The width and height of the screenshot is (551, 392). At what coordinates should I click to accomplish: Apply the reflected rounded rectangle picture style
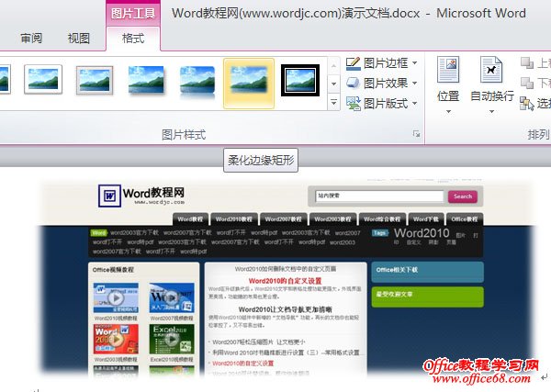197,82
